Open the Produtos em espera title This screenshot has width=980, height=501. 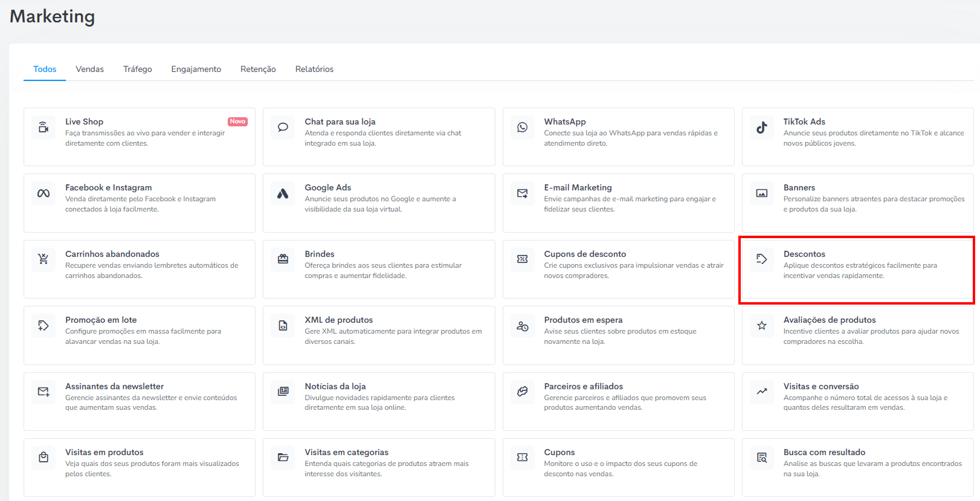click(583, 320)
